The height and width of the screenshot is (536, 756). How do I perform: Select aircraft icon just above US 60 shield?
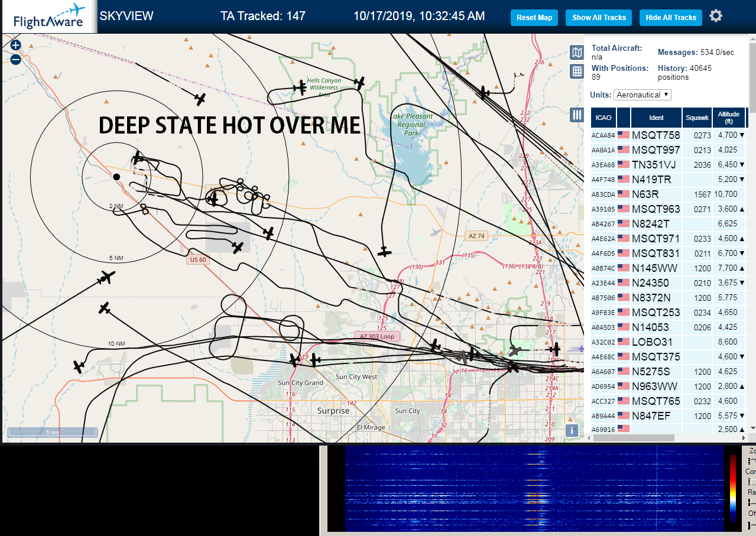[x=238, y=248]
